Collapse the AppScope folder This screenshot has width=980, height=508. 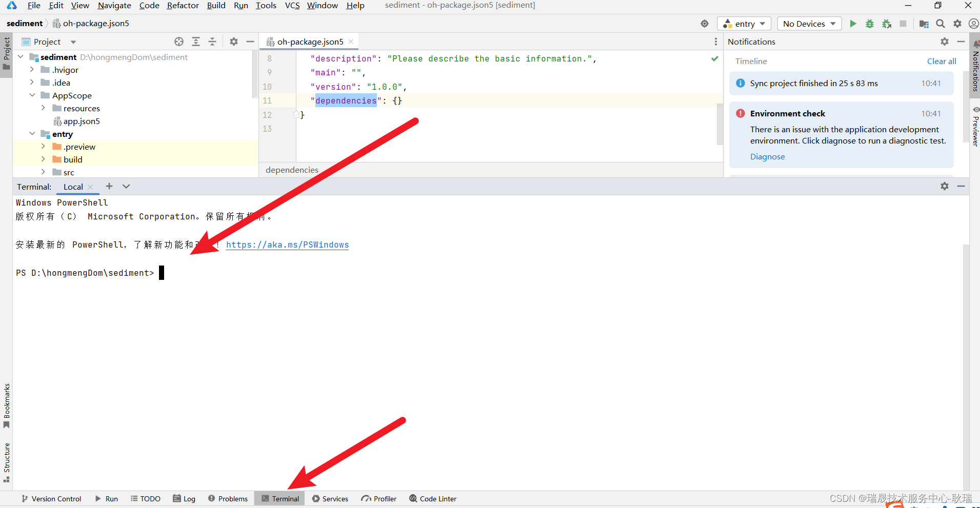click(32, 95)
